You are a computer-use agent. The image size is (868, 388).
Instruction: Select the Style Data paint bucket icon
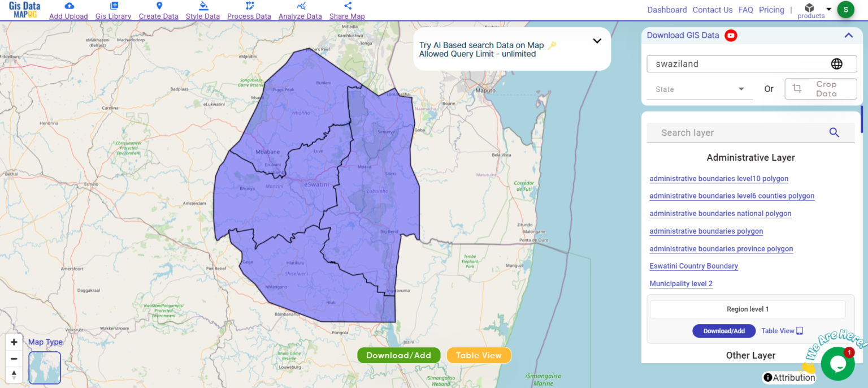203,5
